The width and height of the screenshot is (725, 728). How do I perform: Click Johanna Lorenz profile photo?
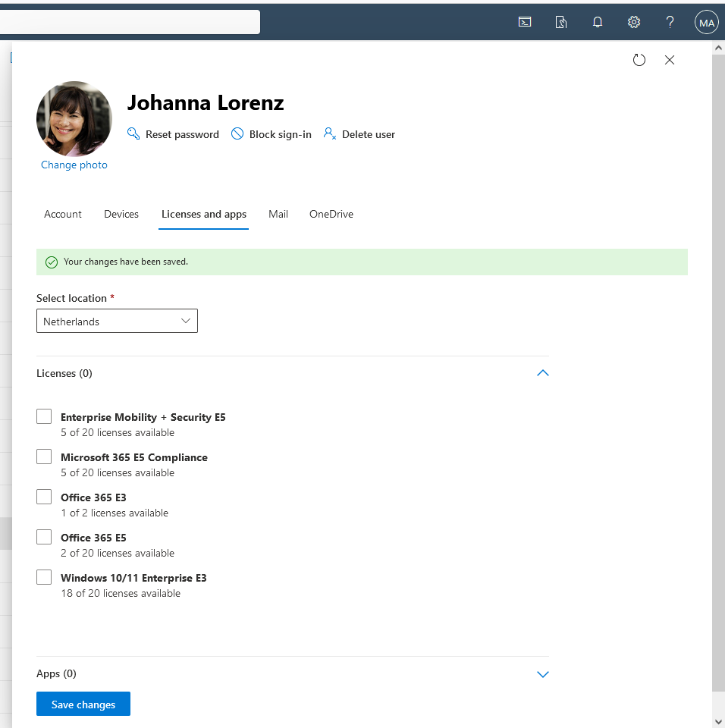coord(74,119)
